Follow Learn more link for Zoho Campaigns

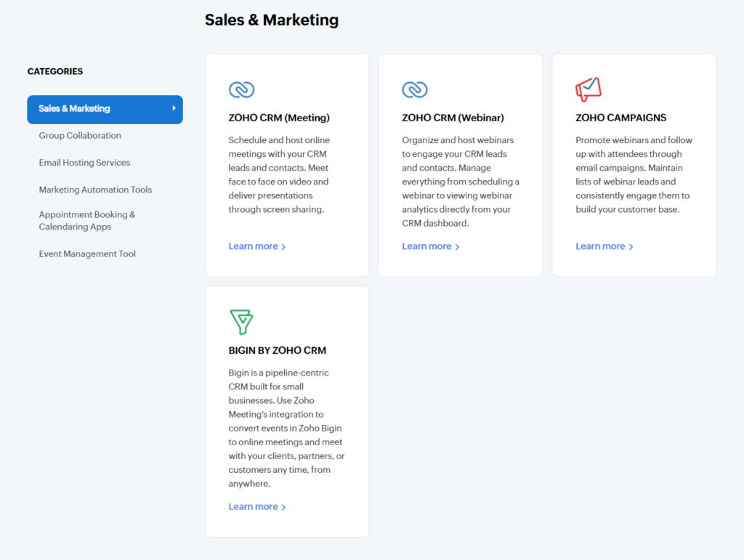click(604, 246)
